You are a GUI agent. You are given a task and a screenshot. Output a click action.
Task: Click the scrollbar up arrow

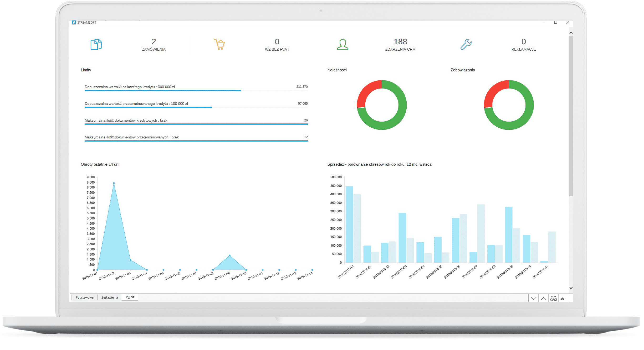pos(571,33)
